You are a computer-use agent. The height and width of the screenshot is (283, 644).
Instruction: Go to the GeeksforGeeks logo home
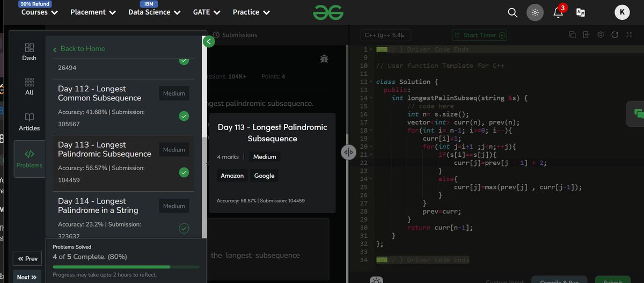(x=328, y=12)
